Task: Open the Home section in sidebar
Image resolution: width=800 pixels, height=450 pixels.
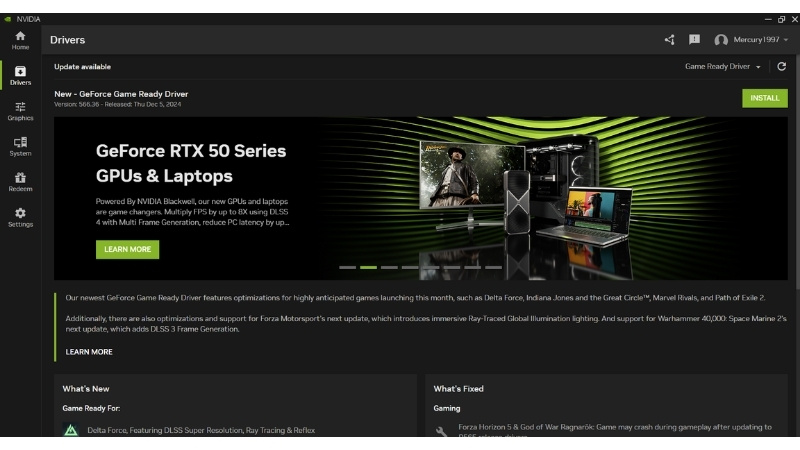Action: [x=20, y=40]
